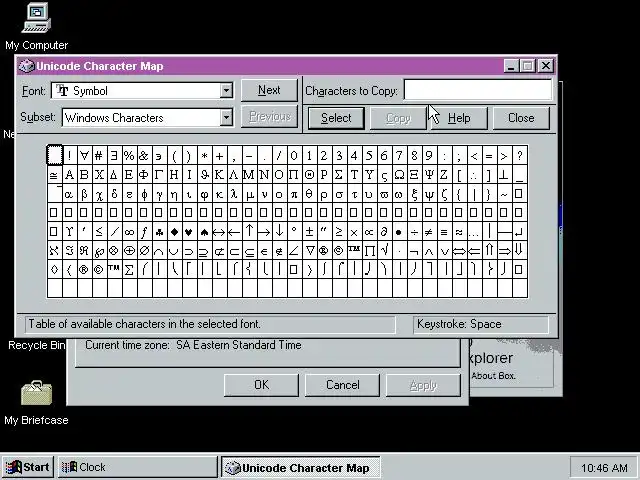Choose the double down arrow character
This screenshot has width=640, height=480.
519,251
